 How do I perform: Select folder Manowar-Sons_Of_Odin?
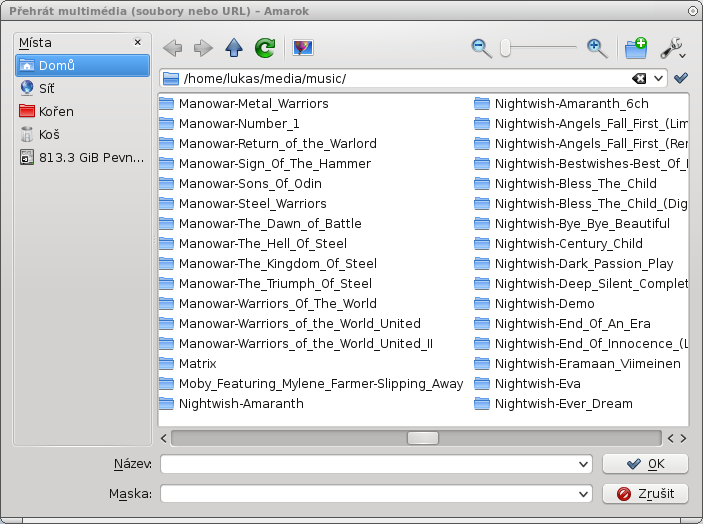coord(240,183)
